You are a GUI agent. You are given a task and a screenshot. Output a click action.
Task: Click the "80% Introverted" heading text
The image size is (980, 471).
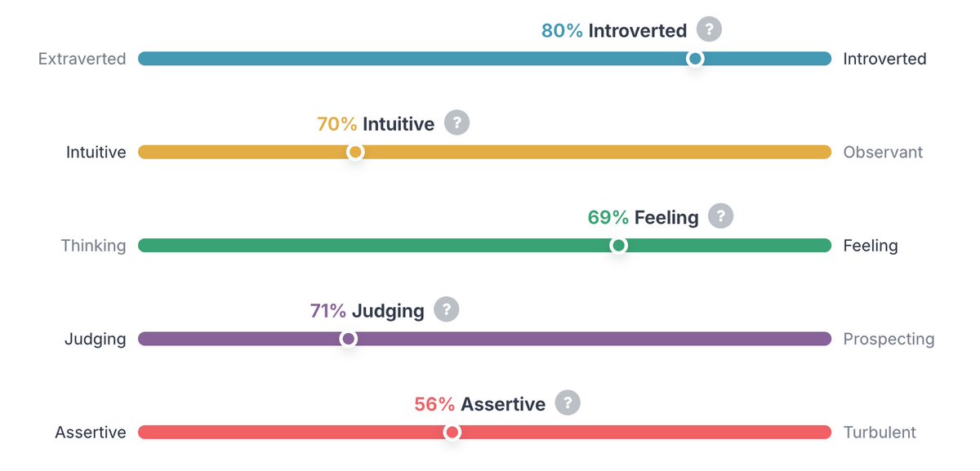point(614,31)
